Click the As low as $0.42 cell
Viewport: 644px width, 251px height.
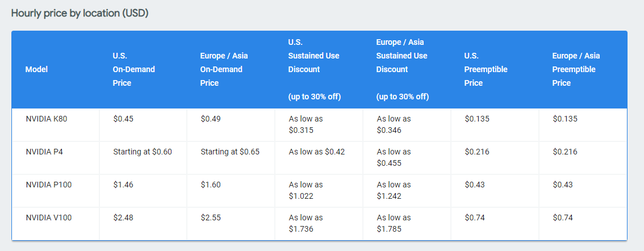point(316,152)
